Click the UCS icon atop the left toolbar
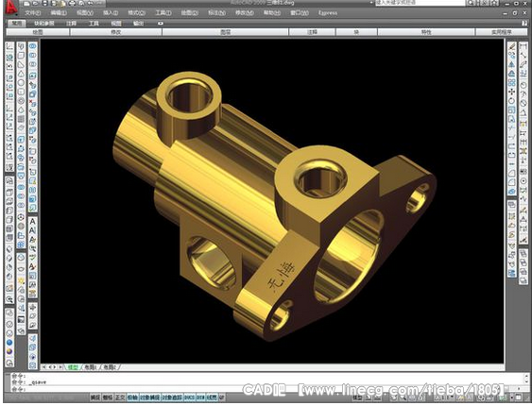Viewport: 532px width, 406px height. [9, 47]
